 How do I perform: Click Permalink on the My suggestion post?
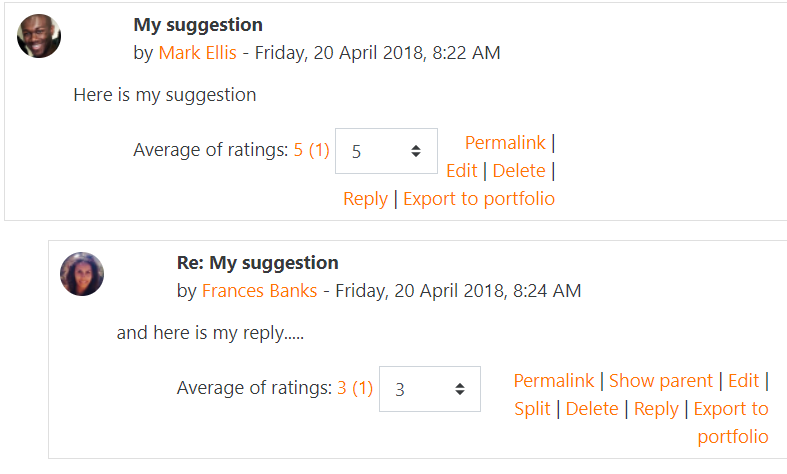pos(505,143)
